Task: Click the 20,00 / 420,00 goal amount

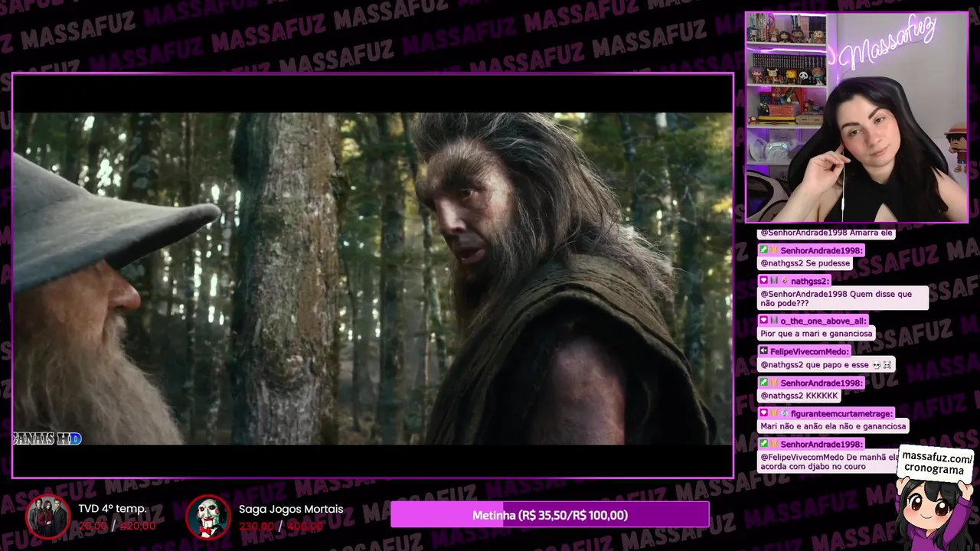Action: (116, 526)
